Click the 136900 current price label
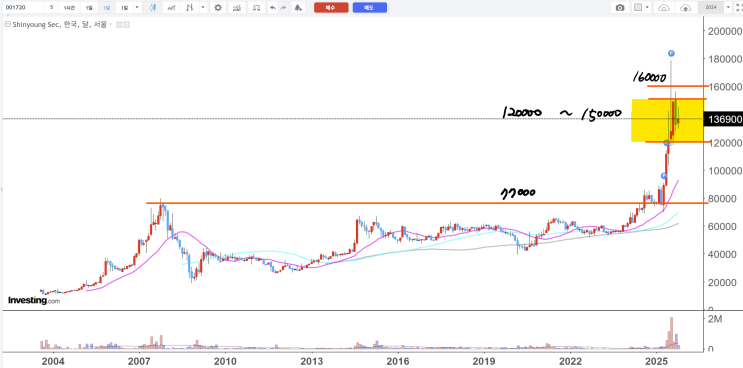Image resolution: width=743 pixels, height=368 pixels. click(x=724, y=119)
